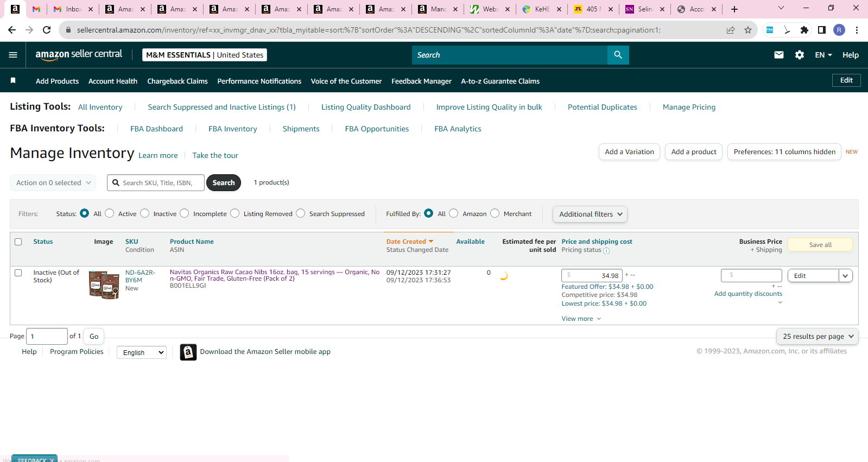This screenshot has width=868, height=462.
Task: Open the Manage Pricing link
Action: point(689,107)
